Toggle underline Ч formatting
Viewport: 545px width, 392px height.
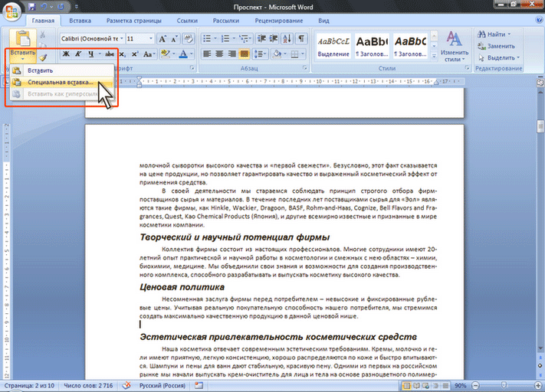90,54
